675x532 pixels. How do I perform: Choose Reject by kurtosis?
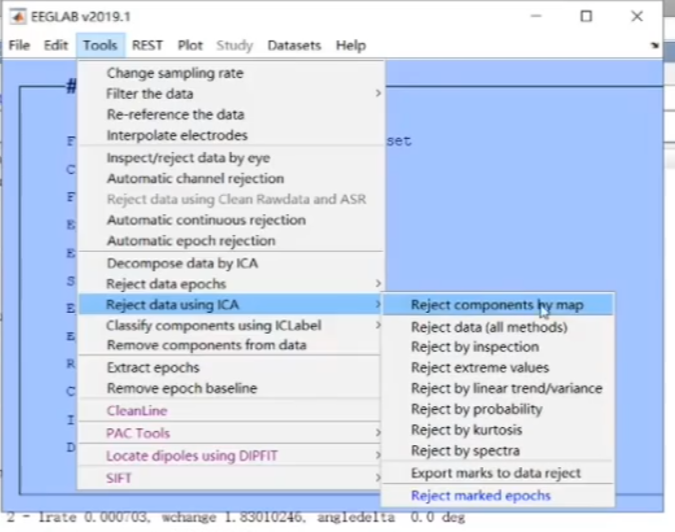tap(465, 429)
